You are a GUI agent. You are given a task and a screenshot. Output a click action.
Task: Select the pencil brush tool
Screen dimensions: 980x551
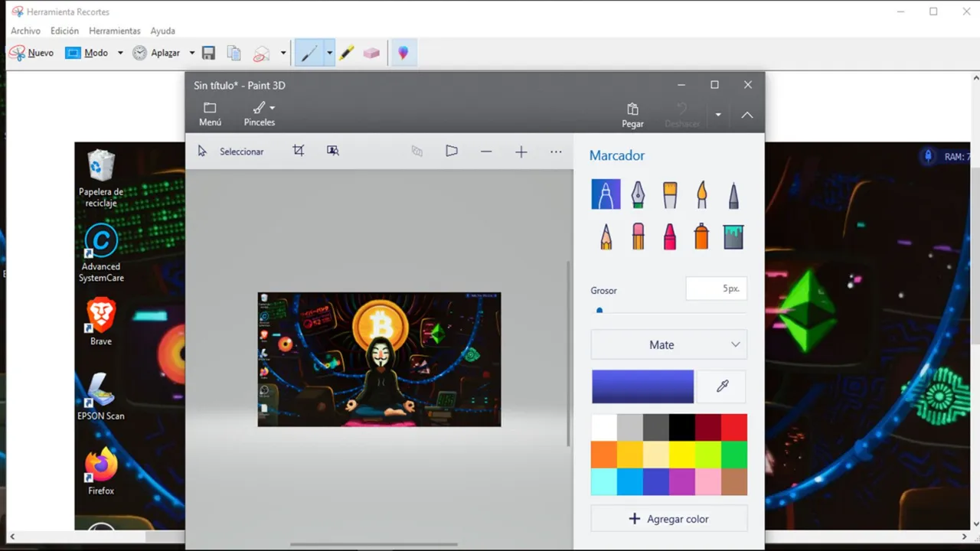tap(606, 236)
